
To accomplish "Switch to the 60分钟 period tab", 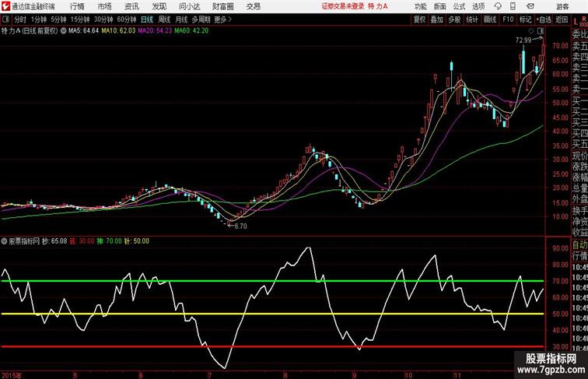I will pyautogui.click(x=127, y=19).
